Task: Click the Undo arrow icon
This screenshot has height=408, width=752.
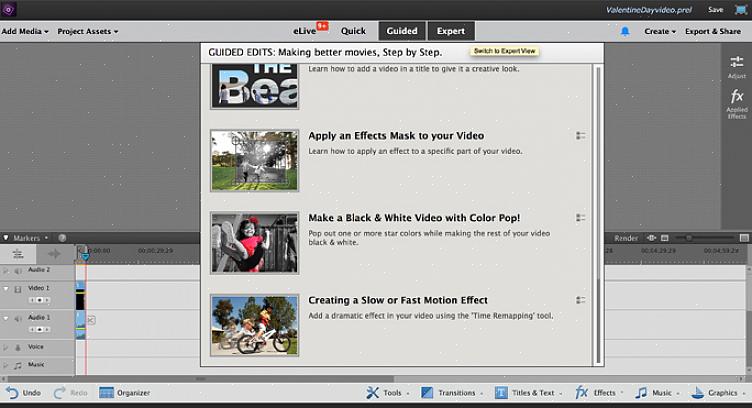Action: coord(12,393)
